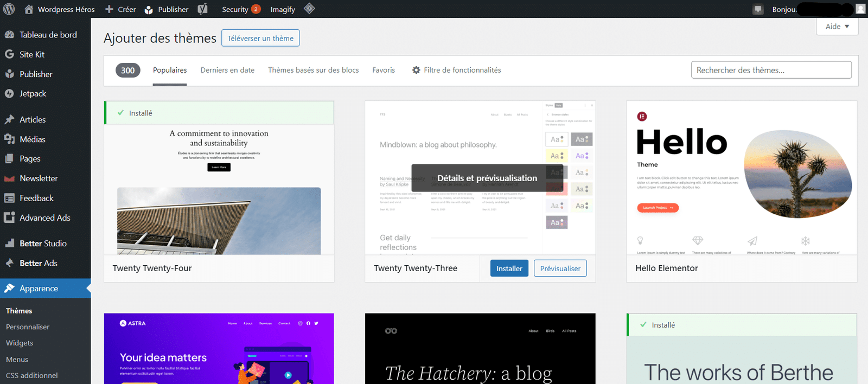Open Site Kit Google icon in sidebar

point(9,54)
